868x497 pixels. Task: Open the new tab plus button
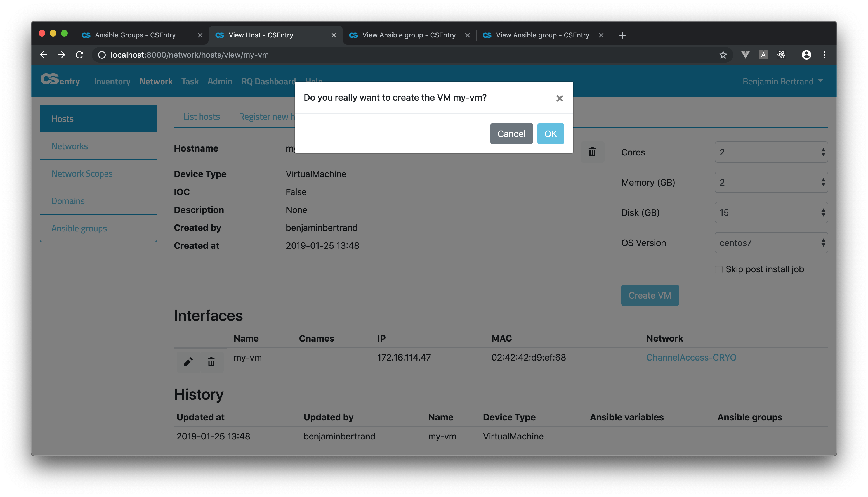pyautogui.click(x=622, y=35)
